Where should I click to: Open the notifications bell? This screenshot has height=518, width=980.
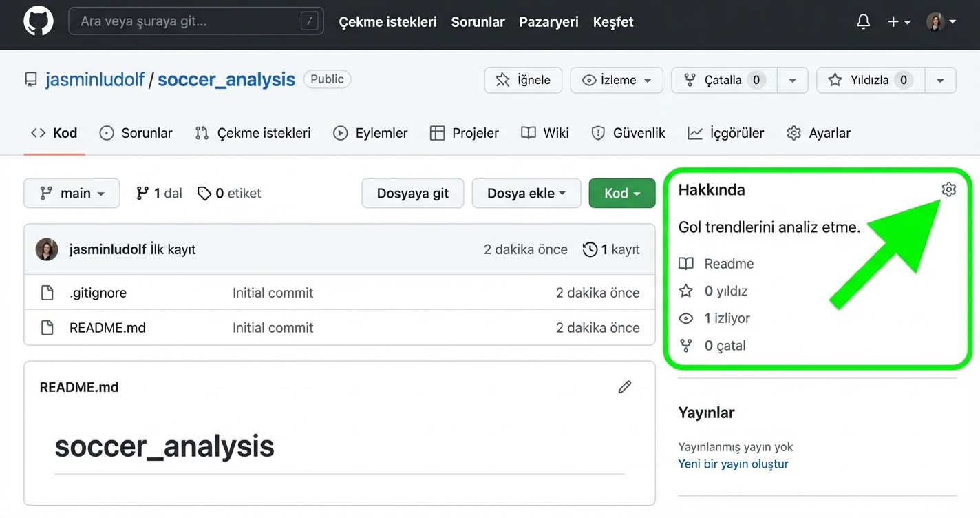coord(863,22)
